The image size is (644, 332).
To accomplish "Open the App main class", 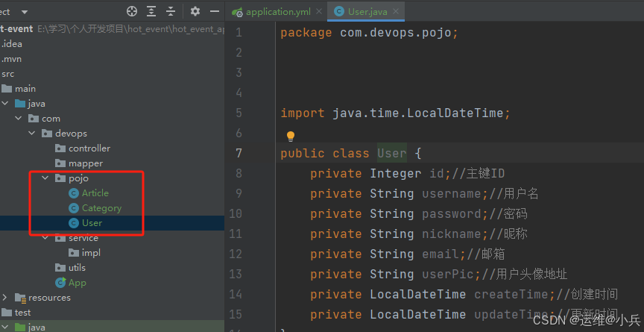I will [x=78, y=283].
